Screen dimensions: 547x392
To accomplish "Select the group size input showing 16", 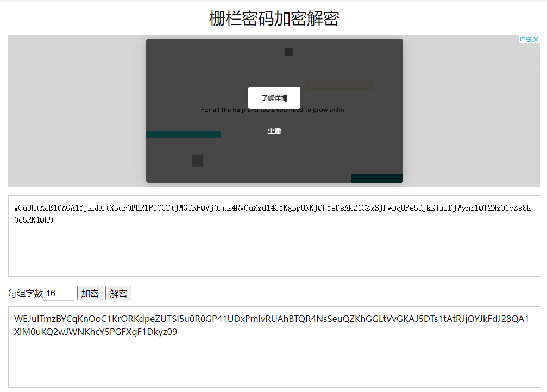I will (x=58, y=293).
